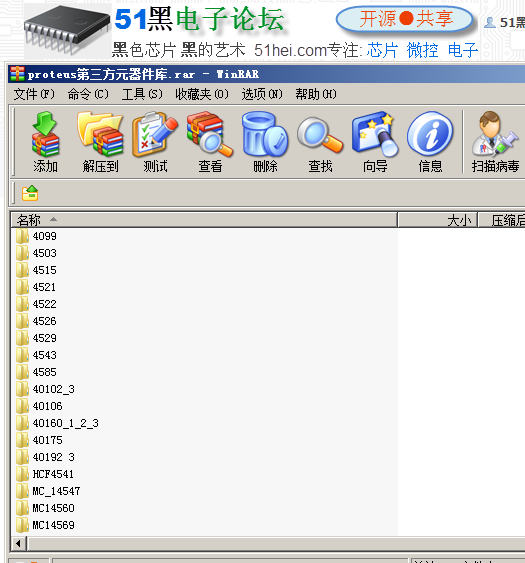Click the 压缩后 column header
The height and width of the screenshot is (563, 525).
502,220
